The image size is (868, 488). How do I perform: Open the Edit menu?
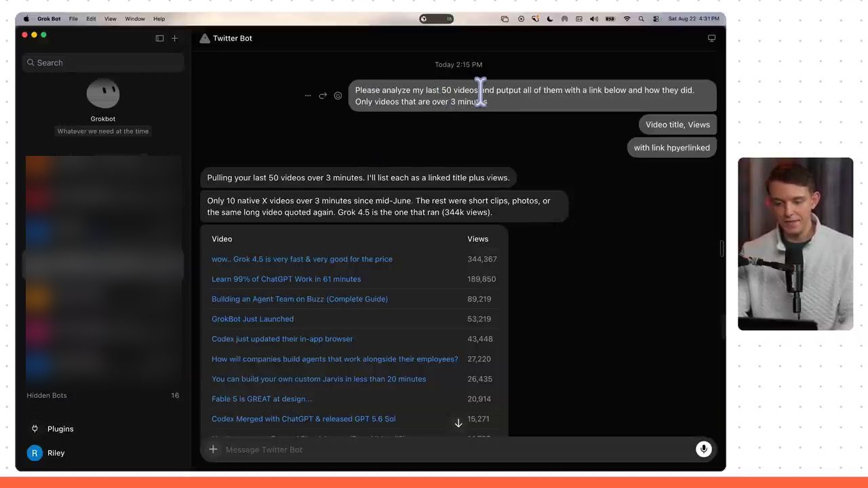tap(91, 19)
